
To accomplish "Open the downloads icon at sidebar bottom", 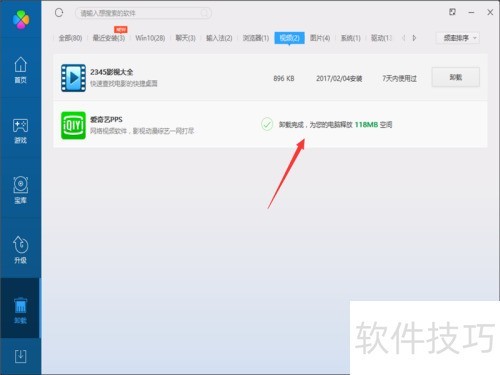I will pyautogui.click(x=20, y=356).
